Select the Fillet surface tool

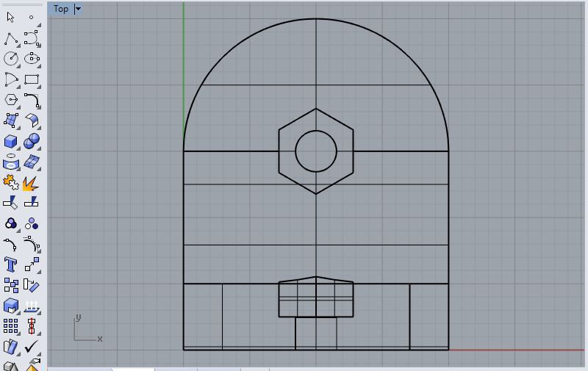click(x=32, y=120)
